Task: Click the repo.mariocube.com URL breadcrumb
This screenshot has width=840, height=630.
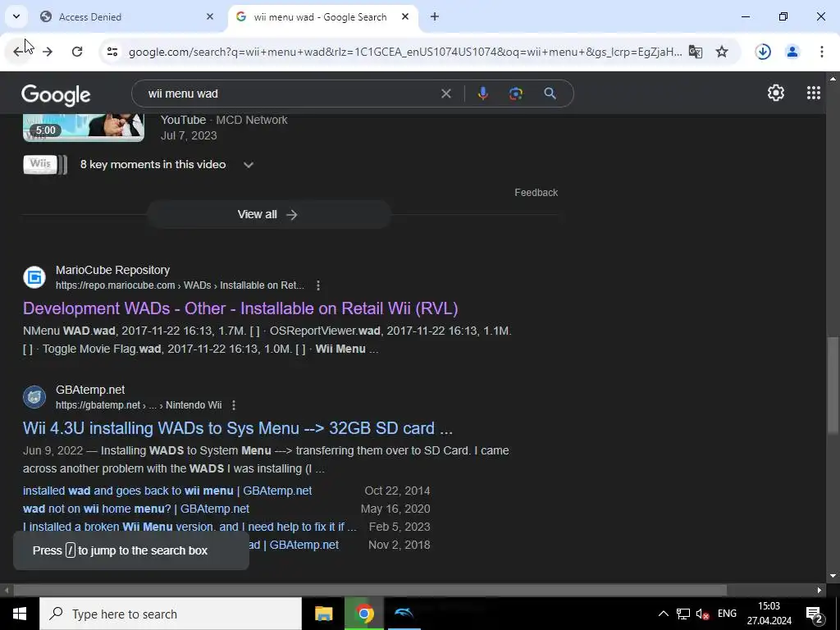Action: point(180,285)
